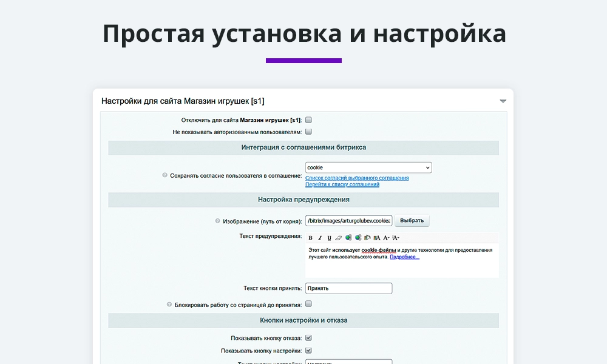Uncheck 'Показывать кнопку настройки' checkbox
The width and height of the screenshot is (607, 364).
pyautogui.click(x=308, y=351)
